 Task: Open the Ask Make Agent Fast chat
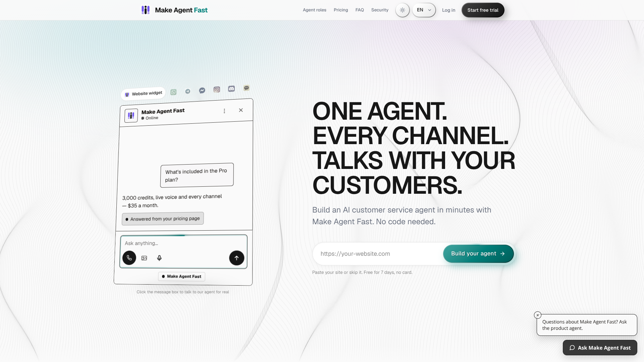(600, 348)
